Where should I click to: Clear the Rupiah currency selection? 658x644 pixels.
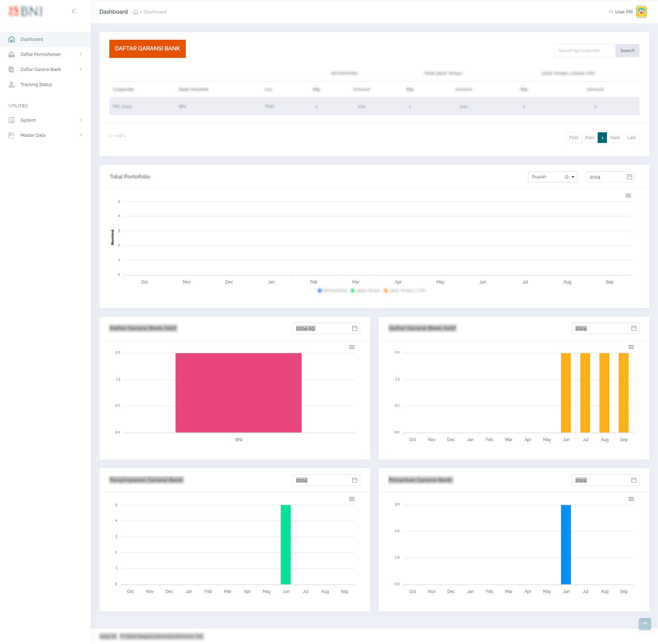[566, 177]
